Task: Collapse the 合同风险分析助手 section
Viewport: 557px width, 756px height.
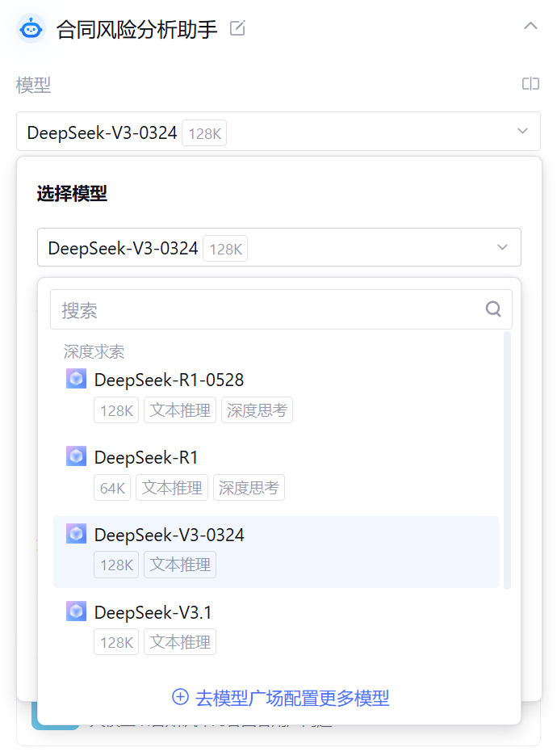Action: click(530, 26)
